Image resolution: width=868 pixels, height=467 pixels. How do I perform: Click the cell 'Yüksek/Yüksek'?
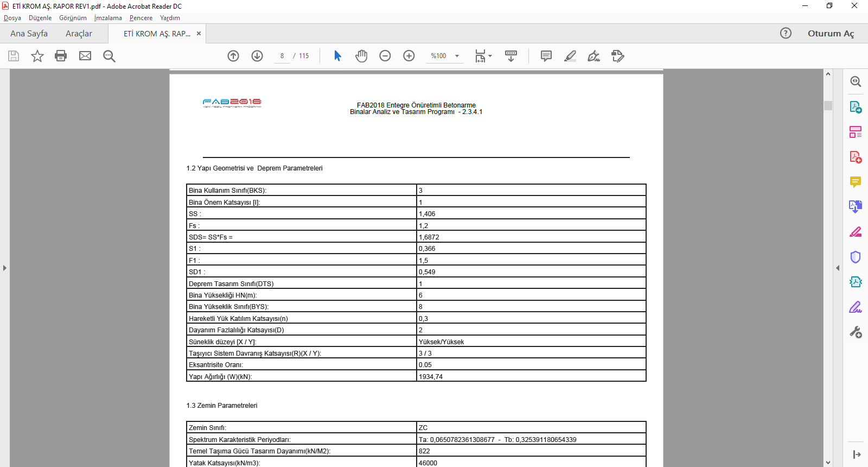pyautogui.click(x=441, y=342)
